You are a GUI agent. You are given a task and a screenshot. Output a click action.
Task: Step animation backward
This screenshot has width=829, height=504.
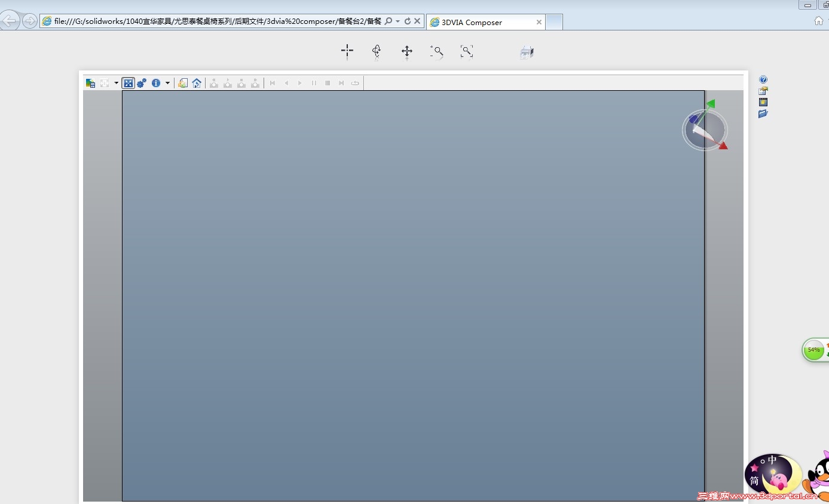[x=286, y=83]
